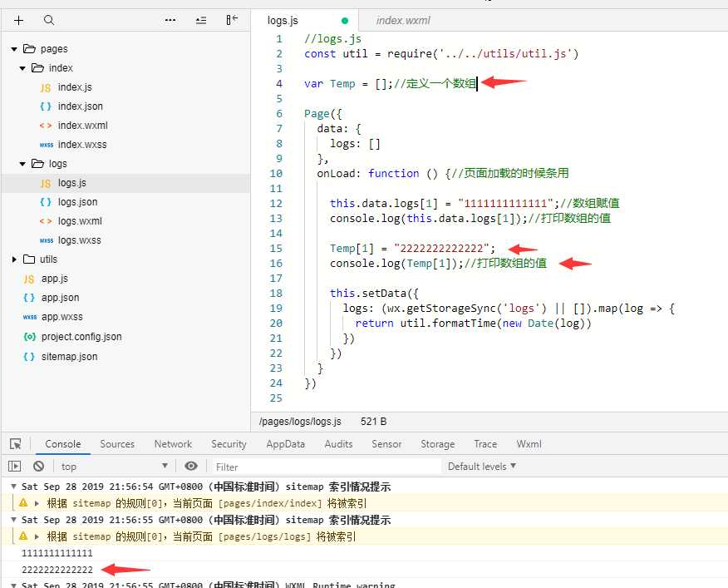
Task: Open the Default levels dropdown
Action: [482, 467]
